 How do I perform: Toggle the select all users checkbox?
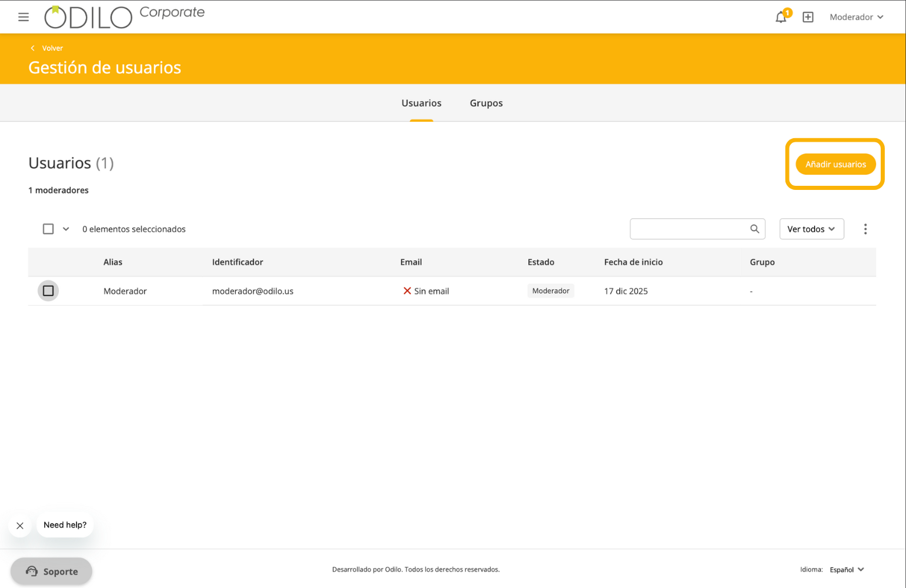tap(48, 229)
